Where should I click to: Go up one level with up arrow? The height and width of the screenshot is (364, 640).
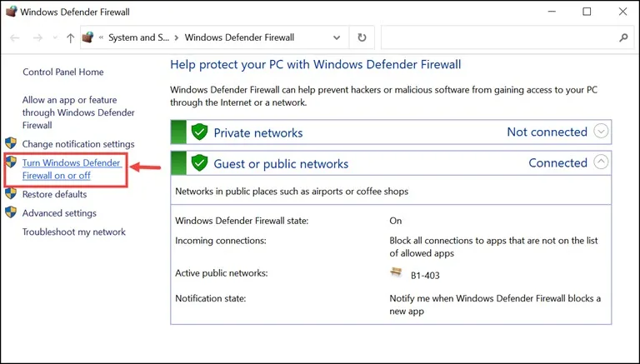coord(70,38)
